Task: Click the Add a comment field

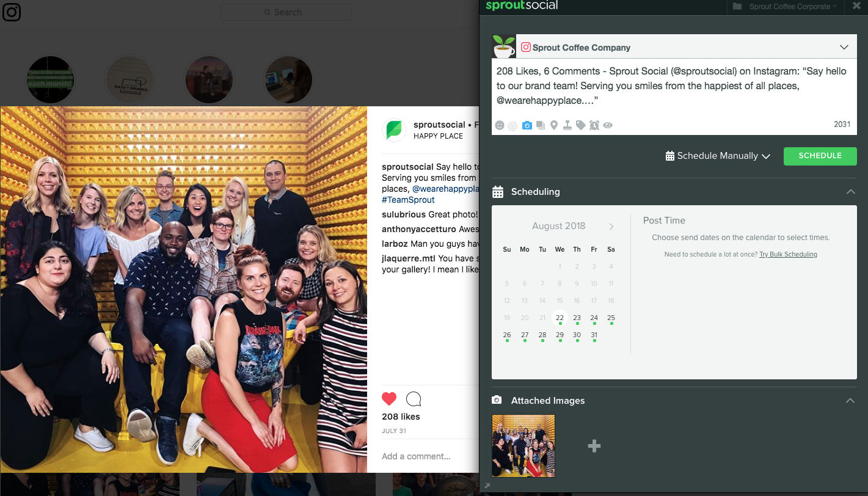Action: 416,456
